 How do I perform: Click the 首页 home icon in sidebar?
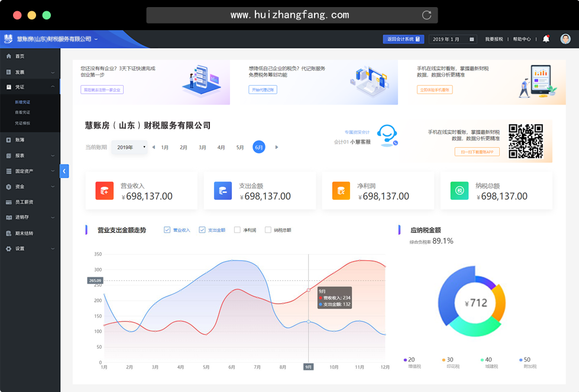click(8, 56)
